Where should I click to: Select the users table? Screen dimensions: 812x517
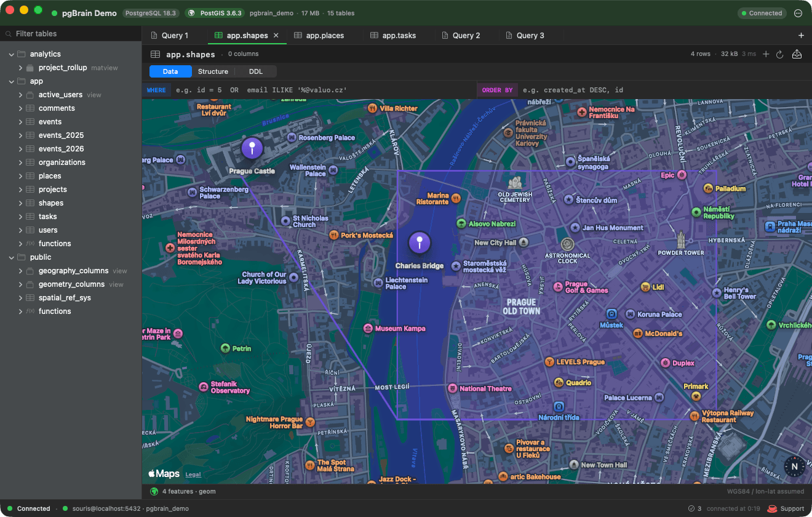coord(48,230)
